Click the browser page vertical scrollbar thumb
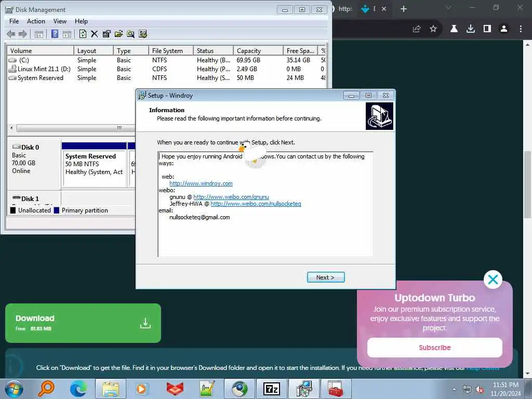This screenshot has width=532, height=399. coord(527,184)
